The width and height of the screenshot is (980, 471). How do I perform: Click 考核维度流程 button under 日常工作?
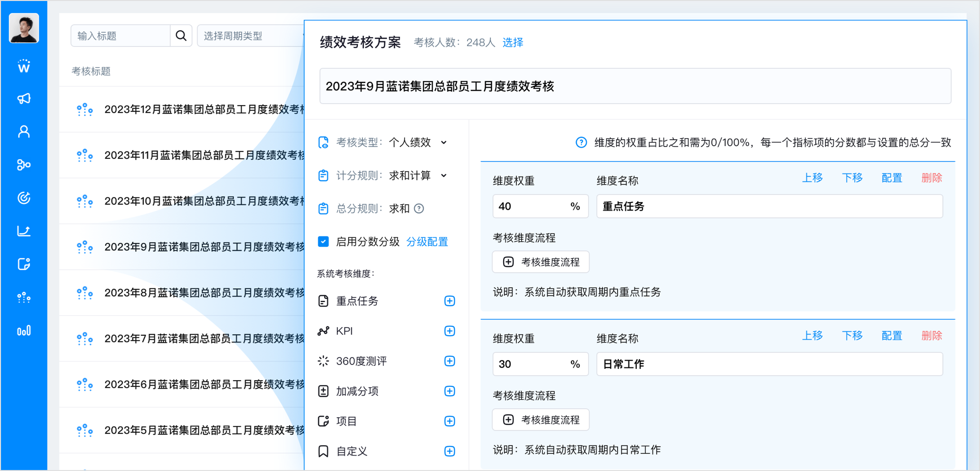pyautogui.click(x=540, y=420)
